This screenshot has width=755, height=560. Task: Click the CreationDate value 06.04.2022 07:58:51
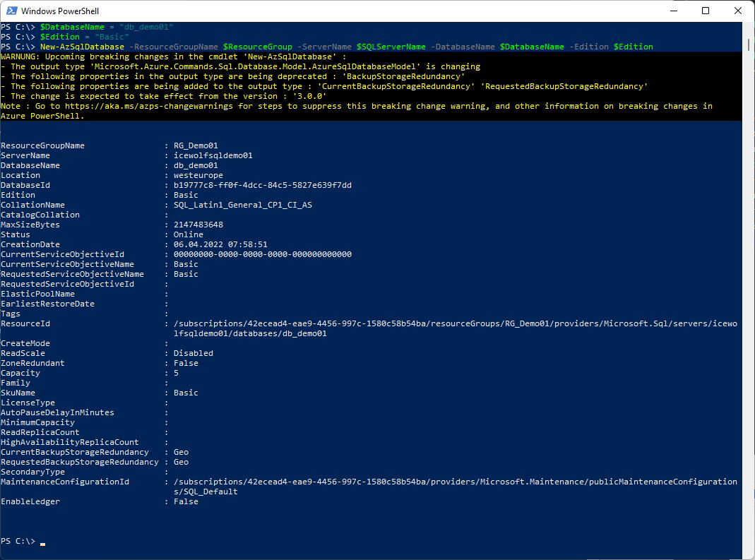tap(220, 244)
